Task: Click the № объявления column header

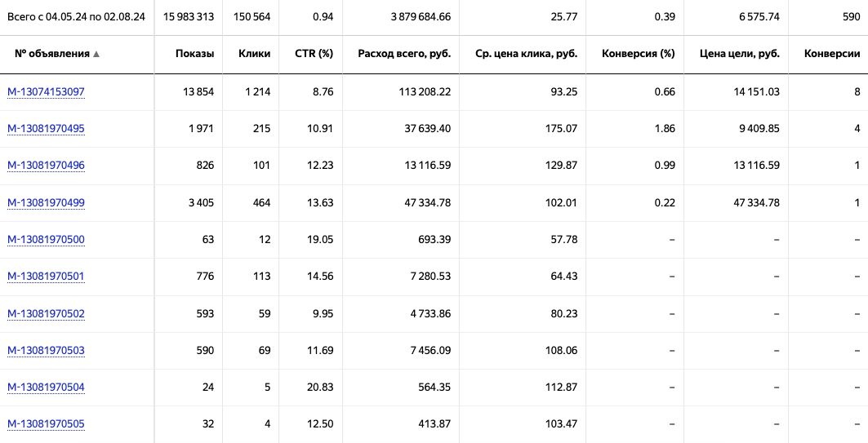Action: pyautogui.click(x=51, y=54)
